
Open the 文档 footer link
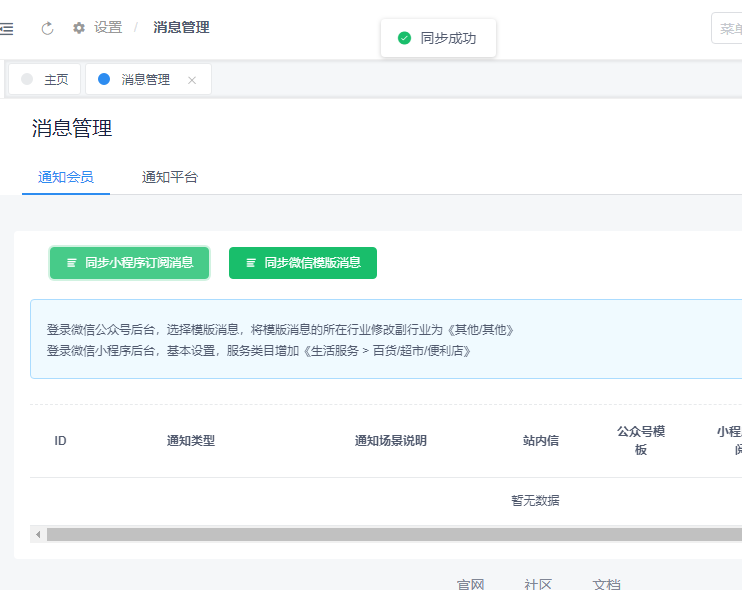pyautogui.click(x=607, y=584)
